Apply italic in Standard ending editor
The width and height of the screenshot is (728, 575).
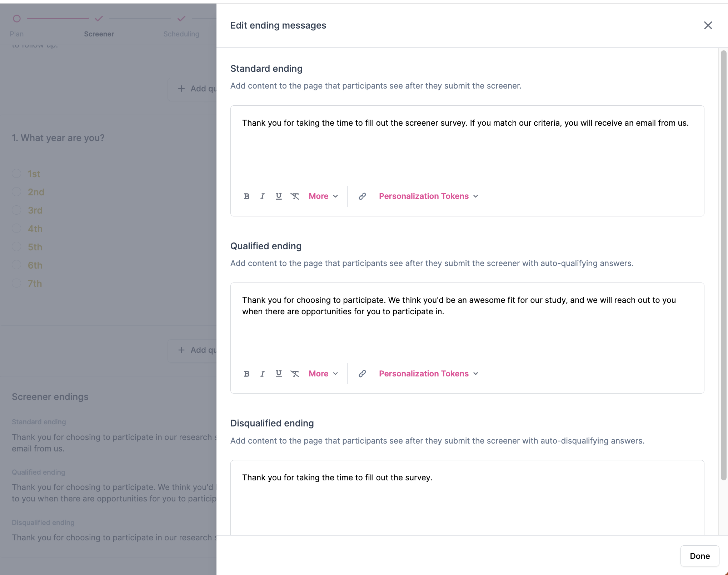[x=263, y=196]
